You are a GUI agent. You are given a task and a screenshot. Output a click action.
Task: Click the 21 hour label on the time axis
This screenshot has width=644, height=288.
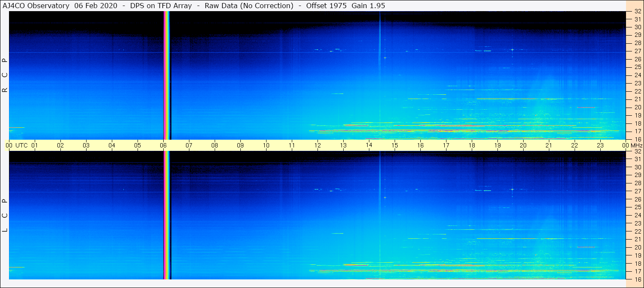549,145
